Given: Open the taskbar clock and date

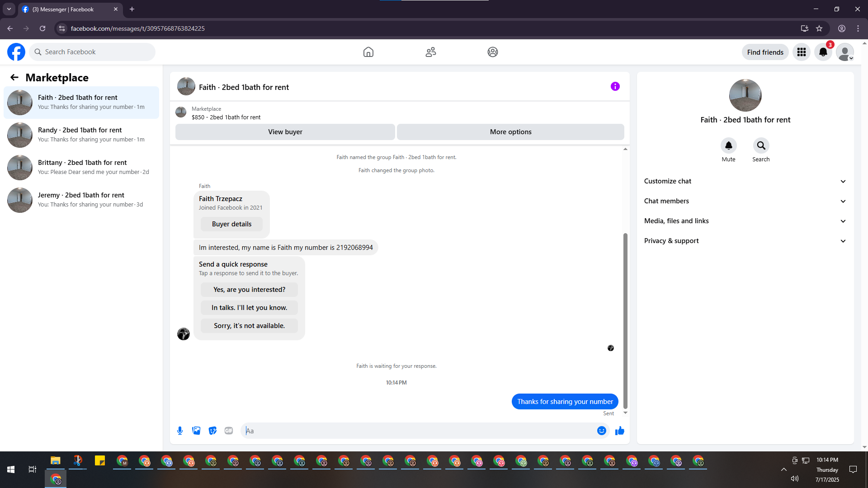Looking at the screenshot, I should coord(827,469).
